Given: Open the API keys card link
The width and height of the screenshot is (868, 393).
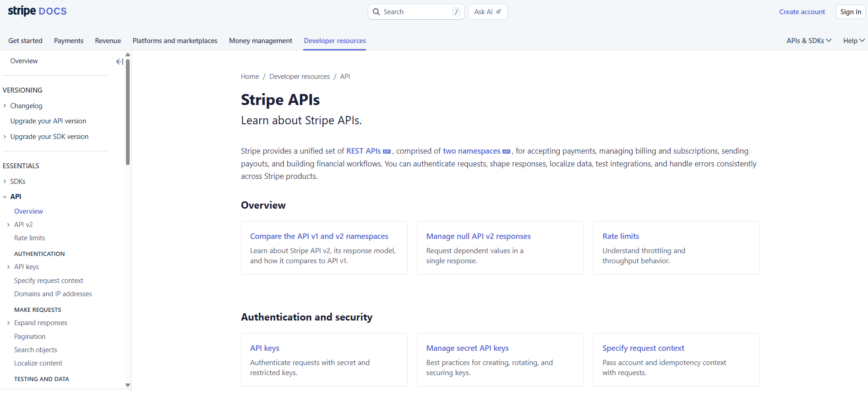Looking at the screenshot, I should coord(265,348).
